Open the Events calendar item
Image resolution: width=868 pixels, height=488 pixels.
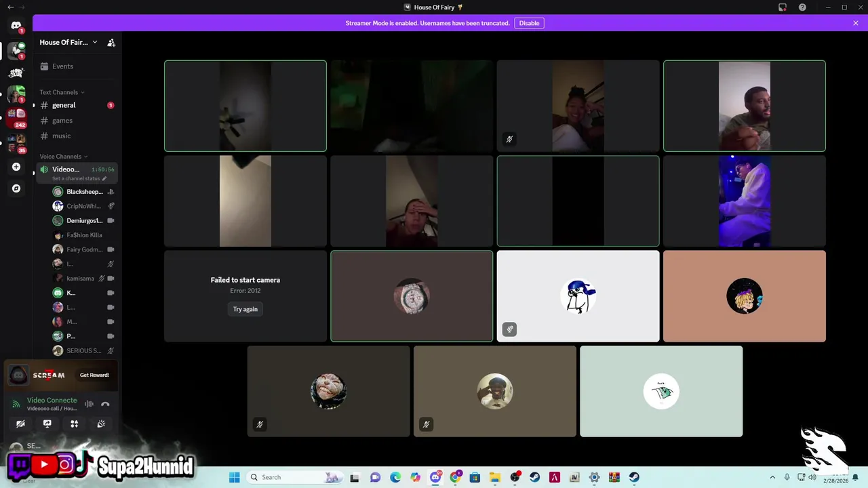76,66
